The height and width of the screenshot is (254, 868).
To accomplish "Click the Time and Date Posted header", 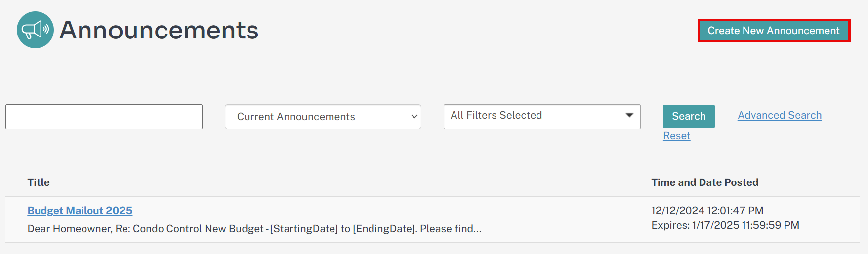I will (x=704, y=182).
